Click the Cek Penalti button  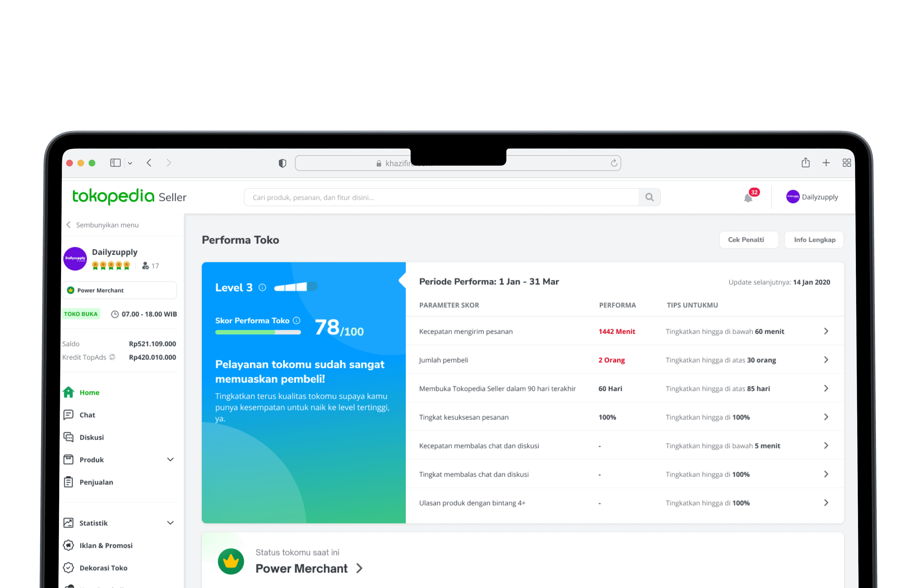tap(748, 240)
